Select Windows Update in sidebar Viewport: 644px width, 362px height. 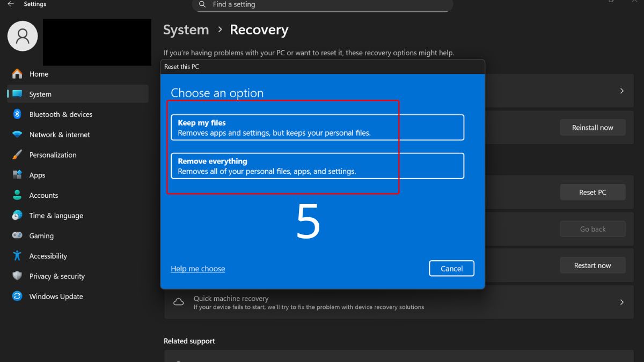(77, 296)
